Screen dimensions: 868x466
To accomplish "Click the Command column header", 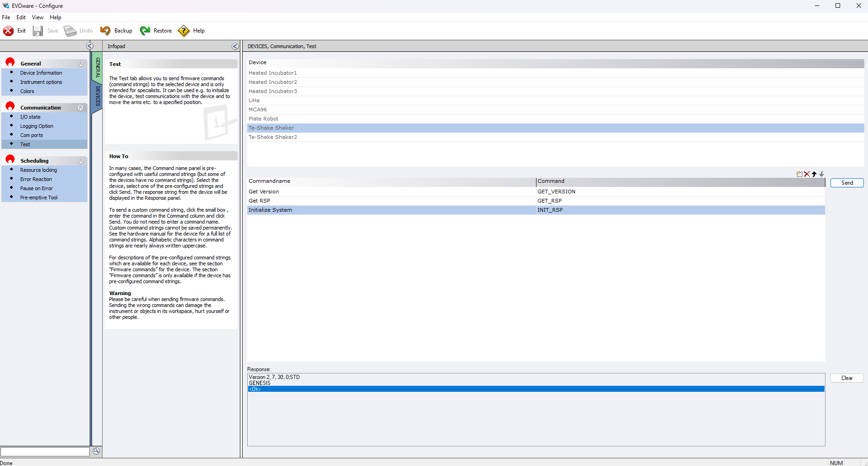I will click(681, 181).
